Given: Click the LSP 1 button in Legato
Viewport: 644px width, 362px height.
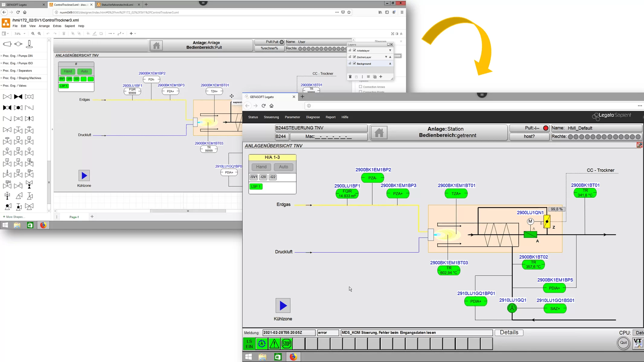Looking at the screenshot, I should pyautogui.click(x=256, y=186).
